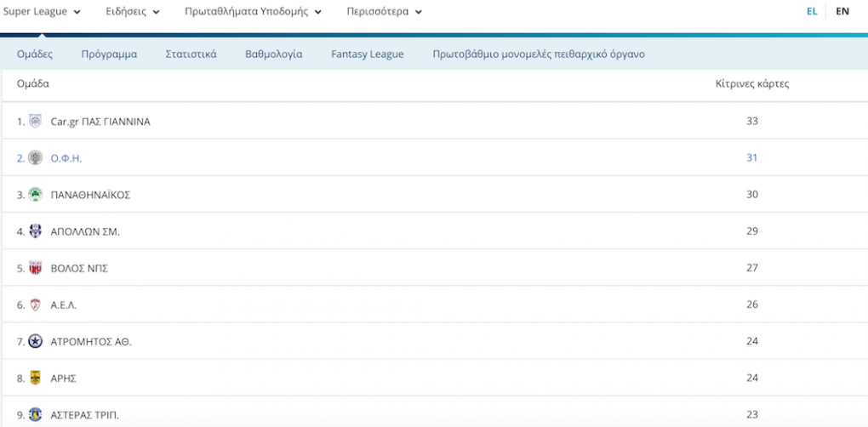Click the Ομάδα column header
This screenshot has height=427, width=868.
point(33,84)
